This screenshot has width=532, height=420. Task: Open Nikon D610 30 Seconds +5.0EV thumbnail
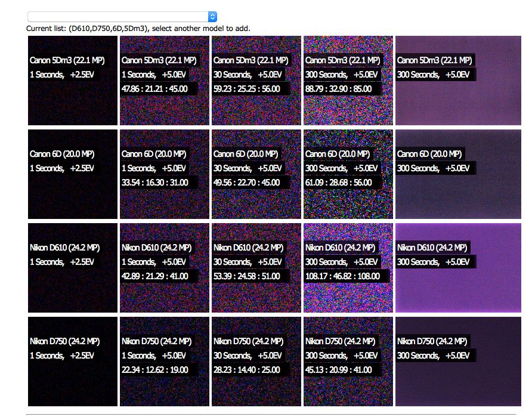point(256,268)
